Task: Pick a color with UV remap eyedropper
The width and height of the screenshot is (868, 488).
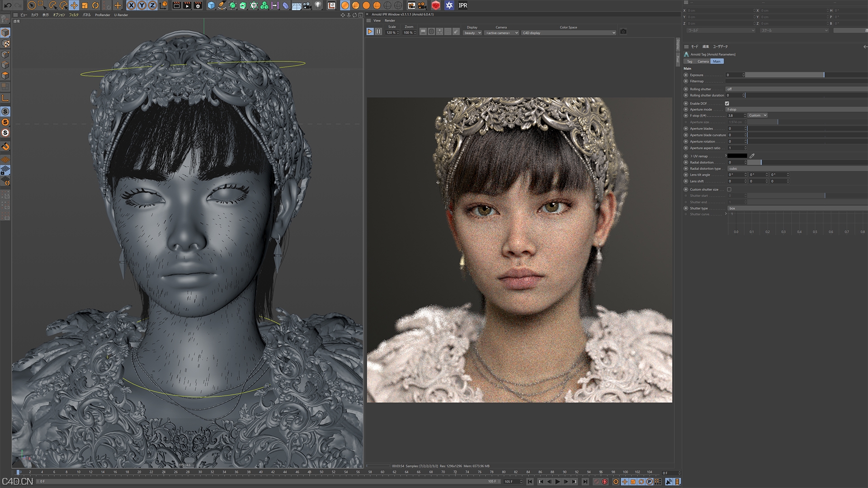Action: pos(752,156)
